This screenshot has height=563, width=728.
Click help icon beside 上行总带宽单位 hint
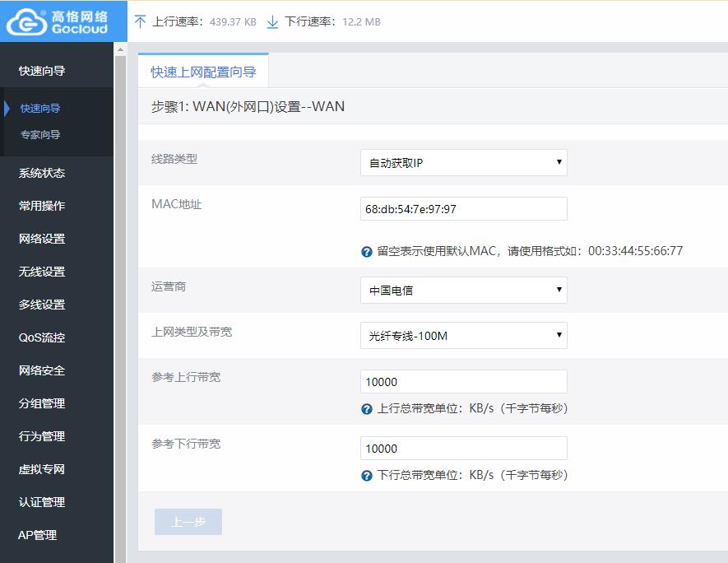[x=366, y=409]
